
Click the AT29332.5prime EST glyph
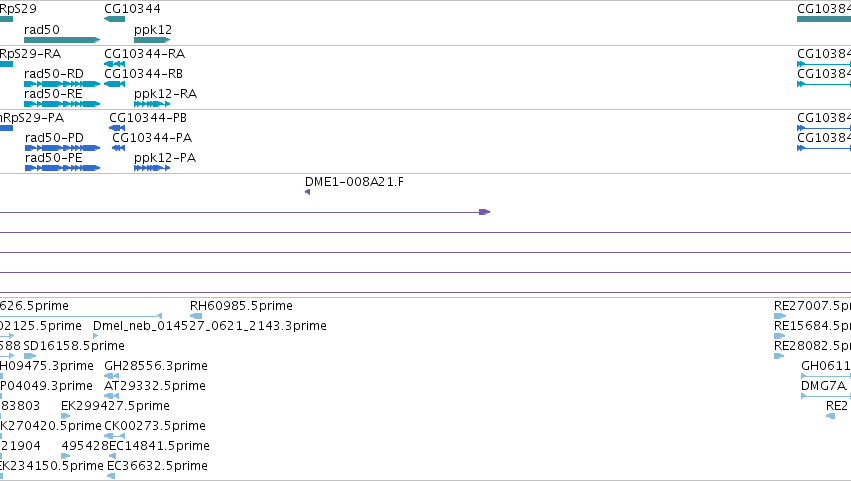pos(111,396)
